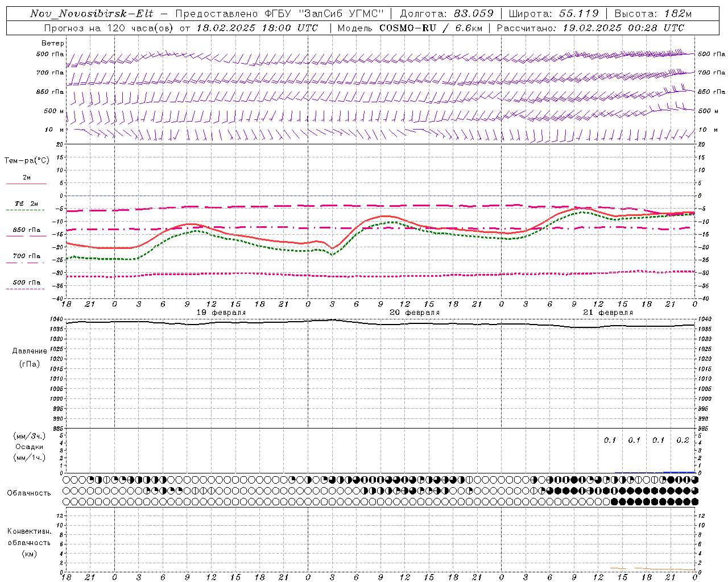Image resolution: width=728 pixels, height=582 pixels.
Task: Click the Давление pressure label
Action: [30, 351]
